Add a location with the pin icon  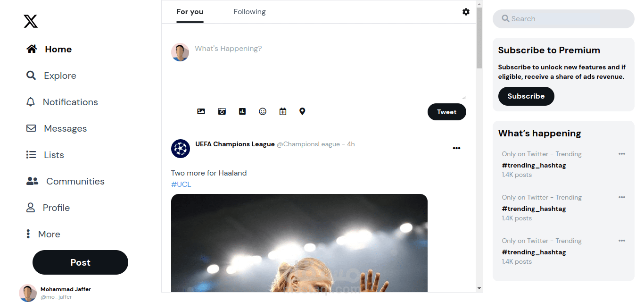point(302,111)
